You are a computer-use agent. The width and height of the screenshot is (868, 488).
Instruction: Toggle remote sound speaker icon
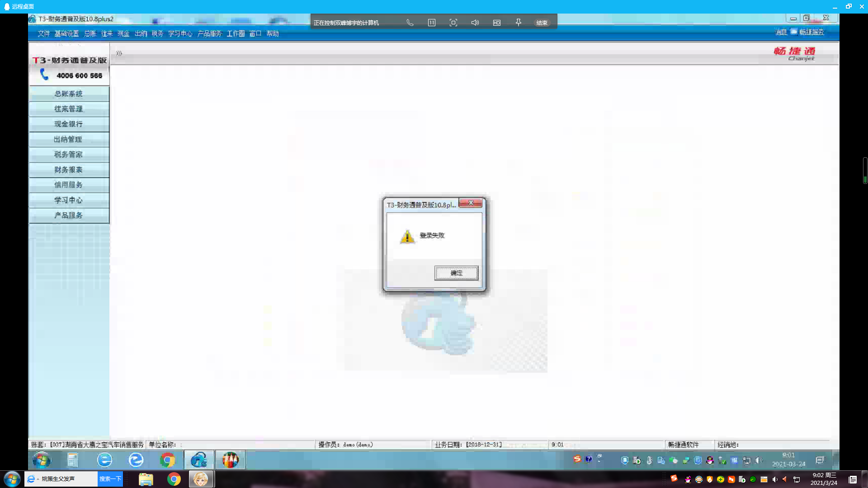[x=475, y=23]
